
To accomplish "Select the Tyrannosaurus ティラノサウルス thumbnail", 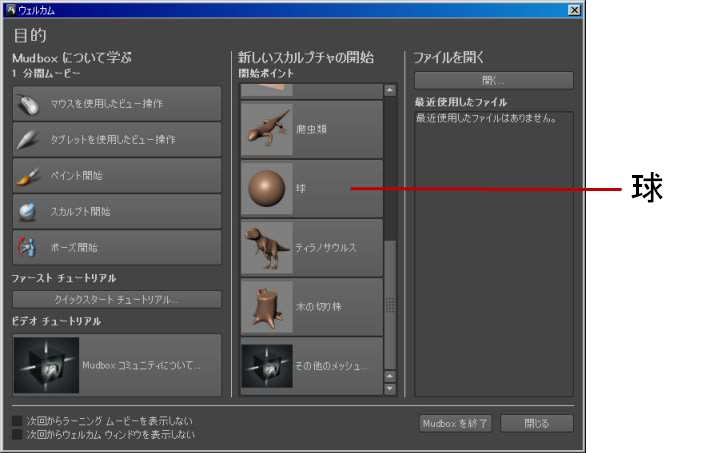I will (267, 247).
